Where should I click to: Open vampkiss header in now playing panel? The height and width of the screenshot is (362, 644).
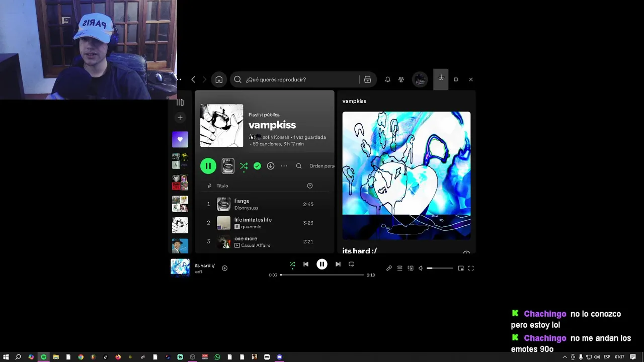click(x=354, y=101)
